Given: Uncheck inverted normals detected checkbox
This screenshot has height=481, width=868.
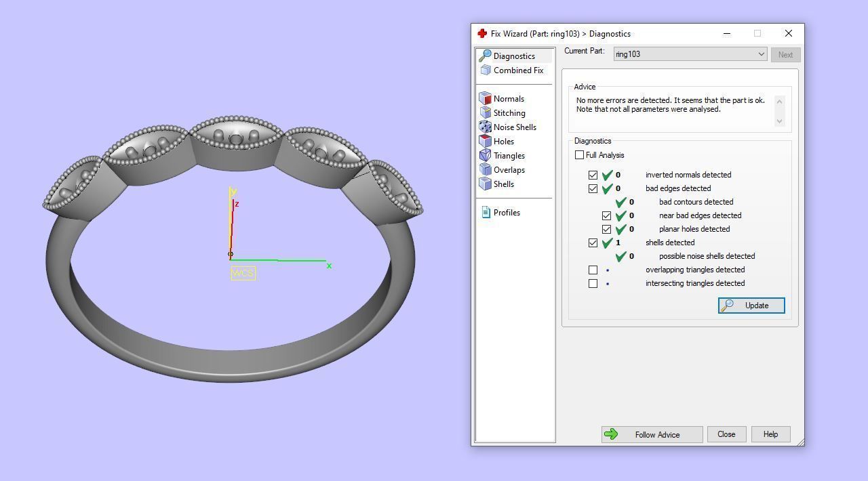Looking at the screenshot, I should point(593,175).
